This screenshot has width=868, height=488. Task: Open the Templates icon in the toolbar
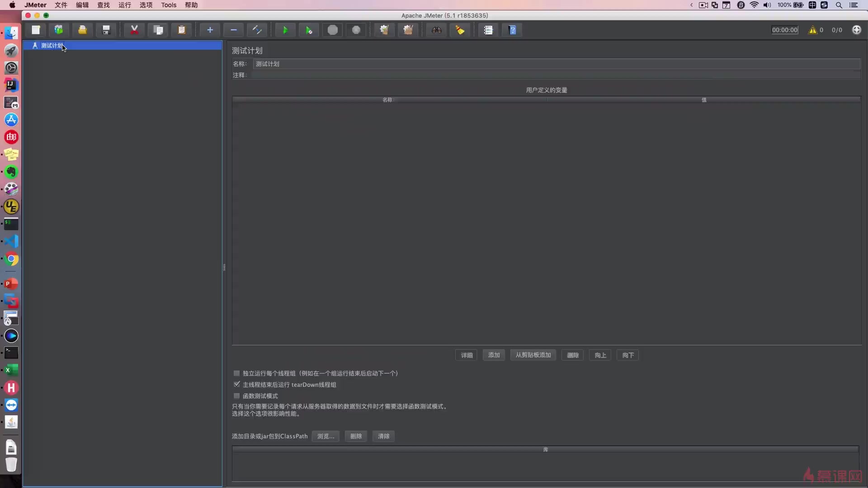point(59,30)
